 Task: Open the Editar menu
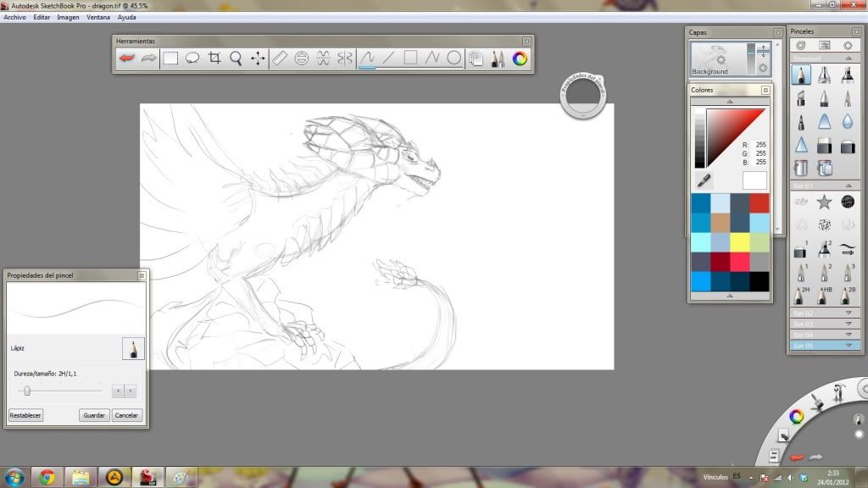[x=42, y=17]
